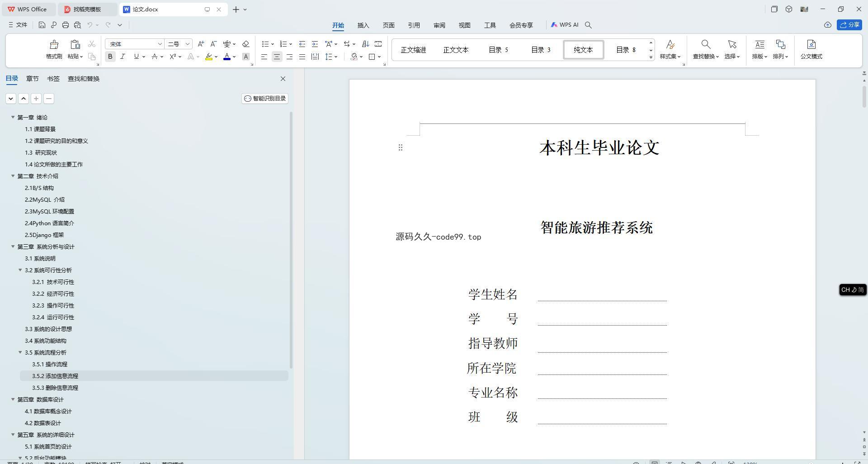
Task: Toggle superscript X² formatting
Action: [173, 57]
